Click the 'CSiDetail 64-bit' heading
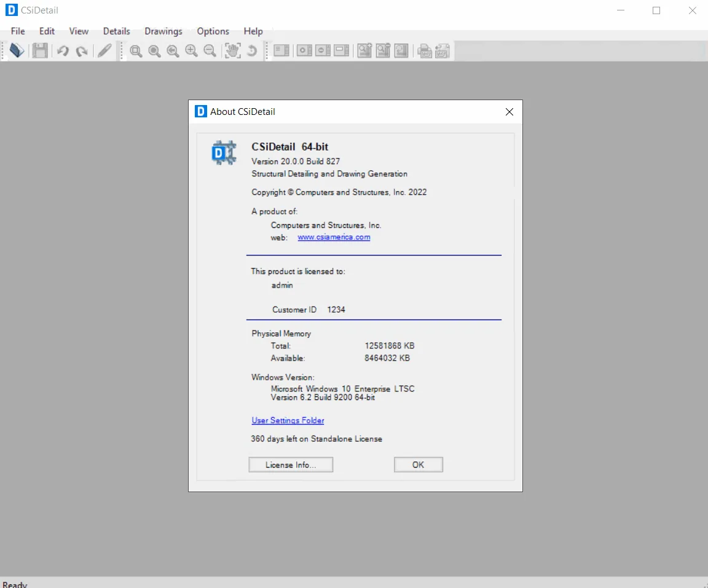The width and height of the screenshot is (708, 588). [x=290, y=147]
